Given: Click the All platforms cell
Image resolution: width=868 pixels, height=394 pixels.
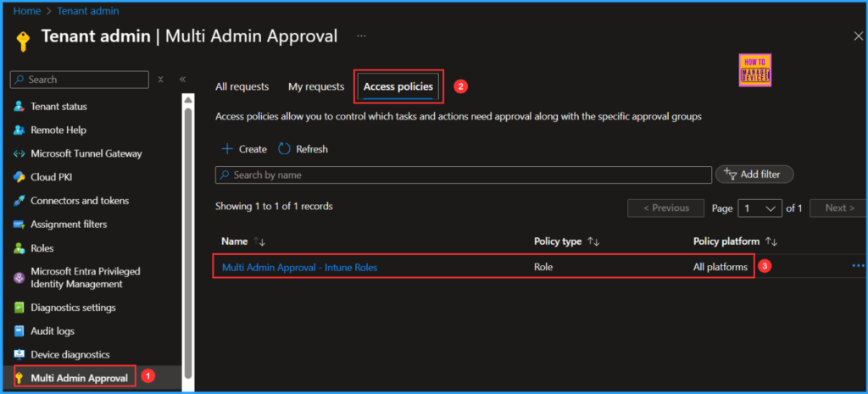Looking at the screenshot, I should click(721, 267).
